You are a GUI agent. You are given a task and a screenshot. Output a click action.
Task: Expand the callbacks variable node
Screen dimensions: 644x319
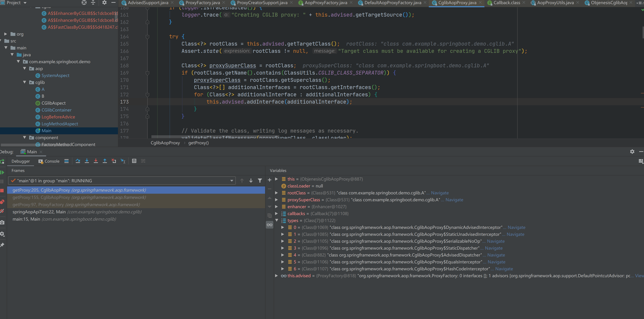pos(276,213)
